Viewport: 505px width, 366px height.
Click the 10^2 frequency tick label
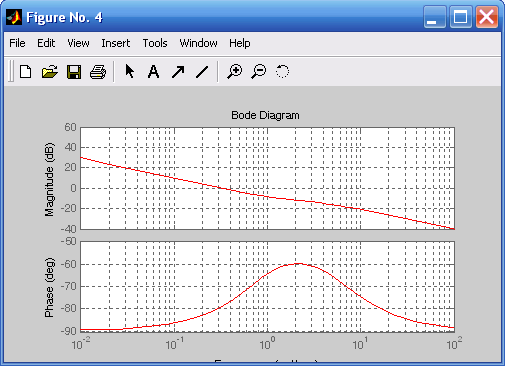tap(454, 344)
